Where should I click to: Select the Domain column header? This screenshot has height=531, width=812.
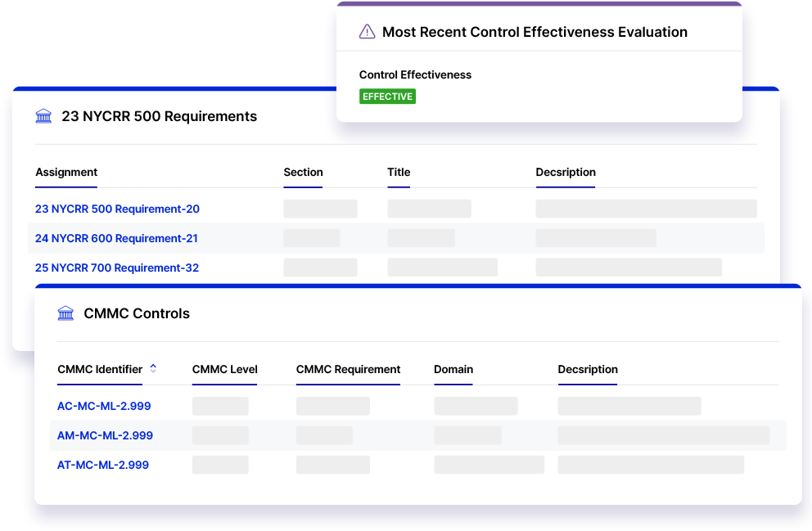pos(453,370)
